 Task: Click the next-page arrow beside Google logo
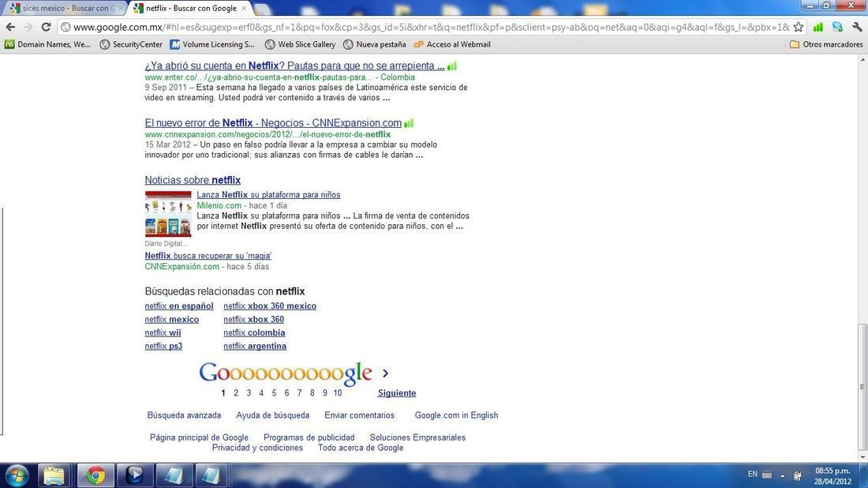click(385, 373)
